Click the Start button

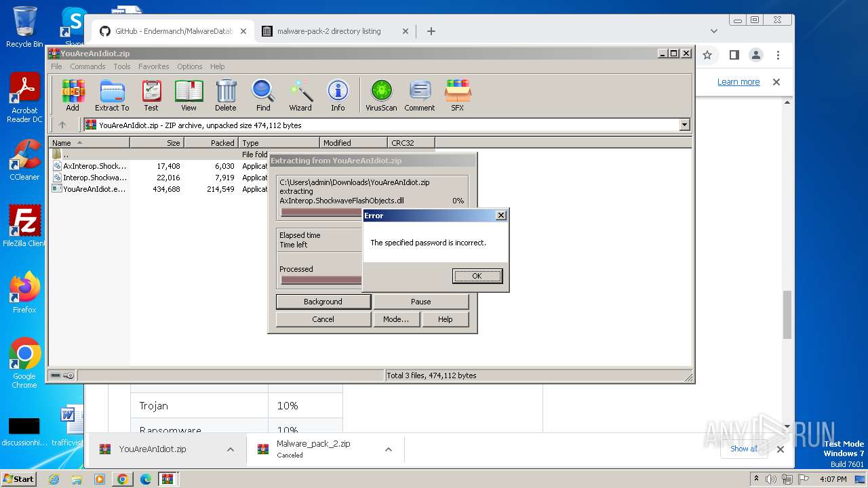(x=18, y=479)
